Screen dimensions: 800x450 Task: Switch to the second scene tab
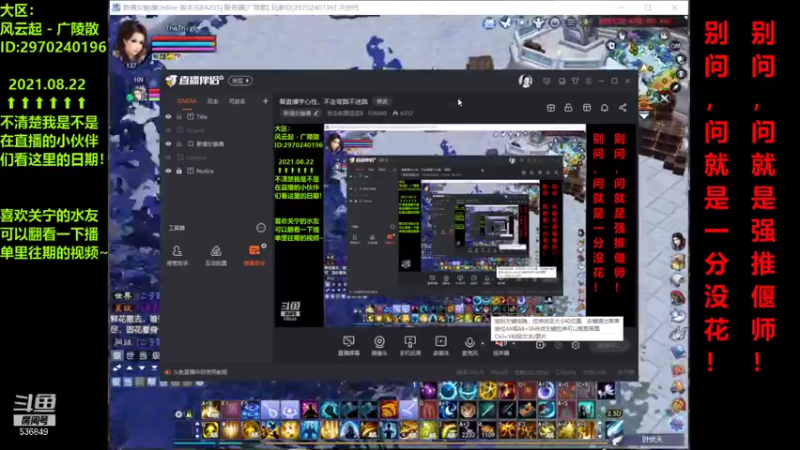pyautogui.click(x=213, y=101)
